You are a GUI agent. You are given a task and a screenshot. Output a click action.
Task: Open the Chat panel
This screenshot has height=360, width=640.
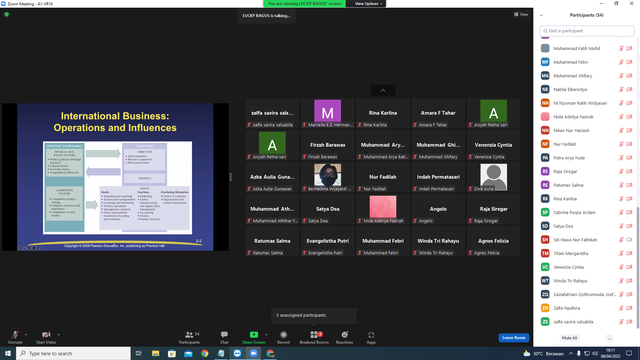click(x=224, y=337)
